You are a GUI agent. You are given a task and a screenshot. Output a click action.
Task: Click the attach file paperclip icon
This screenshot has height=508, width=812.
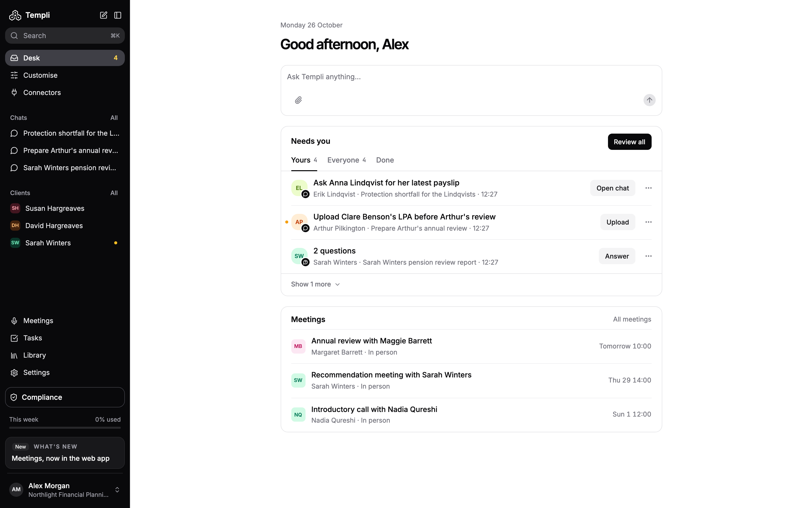click(298, 100)
